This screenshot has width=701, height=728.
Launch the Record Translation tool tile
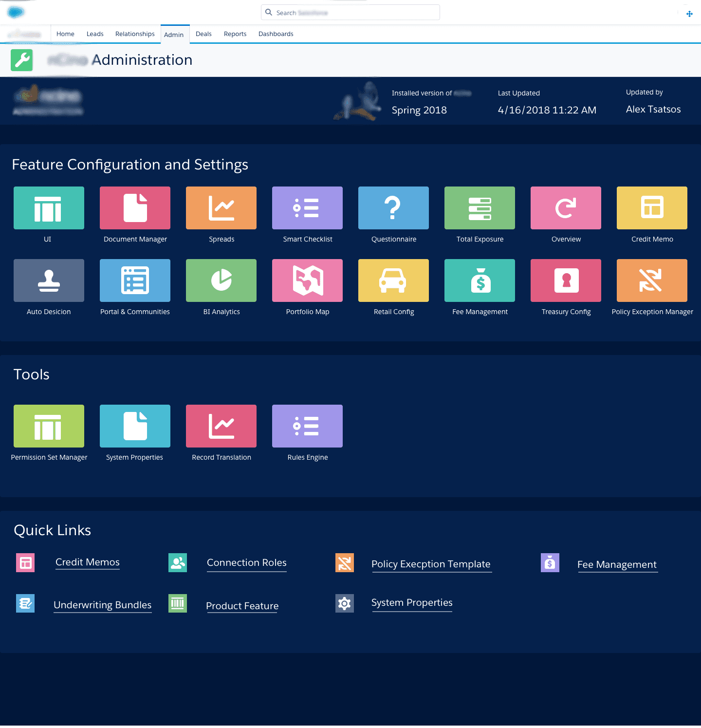(221, 426)
